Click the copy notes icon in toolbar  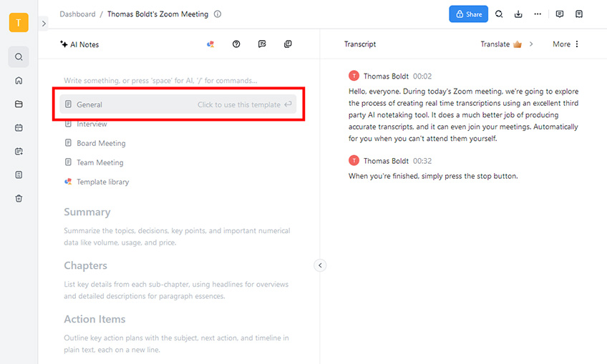click(x=288, y=44)
